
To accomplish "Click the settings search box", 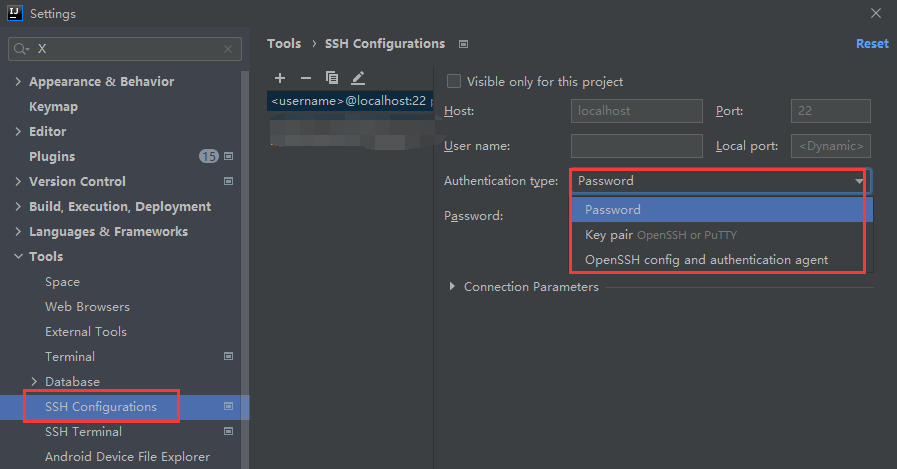I will [125, 49].
